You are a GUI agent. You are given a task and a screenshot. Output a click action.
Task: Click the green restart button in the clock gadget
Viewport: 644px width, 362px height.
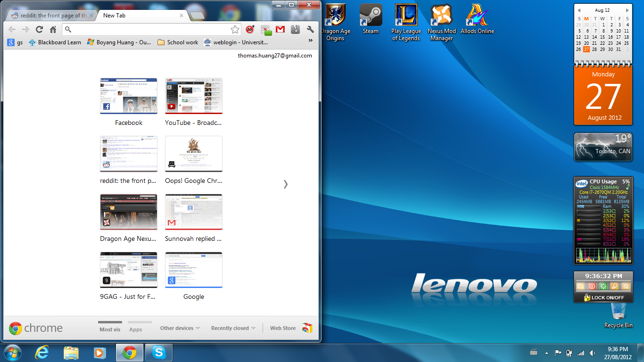(x=603, y=286)
